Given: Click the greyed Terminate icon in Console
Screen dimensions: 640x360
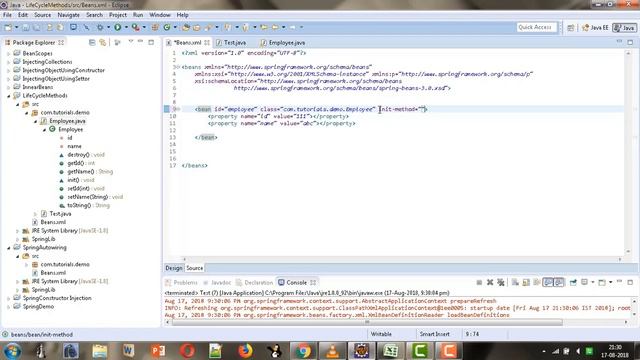Looking at the screenshot, I should pos(479,282).
